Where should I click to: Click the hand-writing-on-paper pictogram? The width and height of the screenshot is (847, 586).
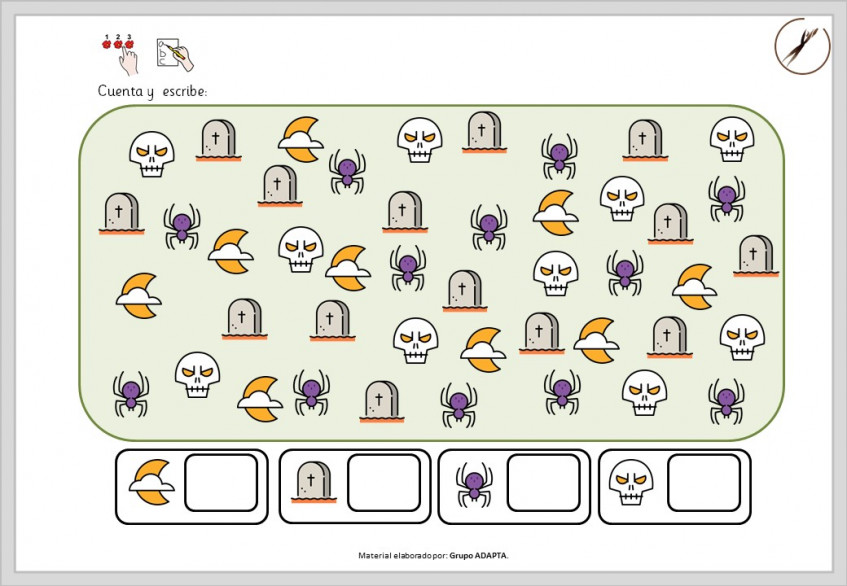coord(175,55)
